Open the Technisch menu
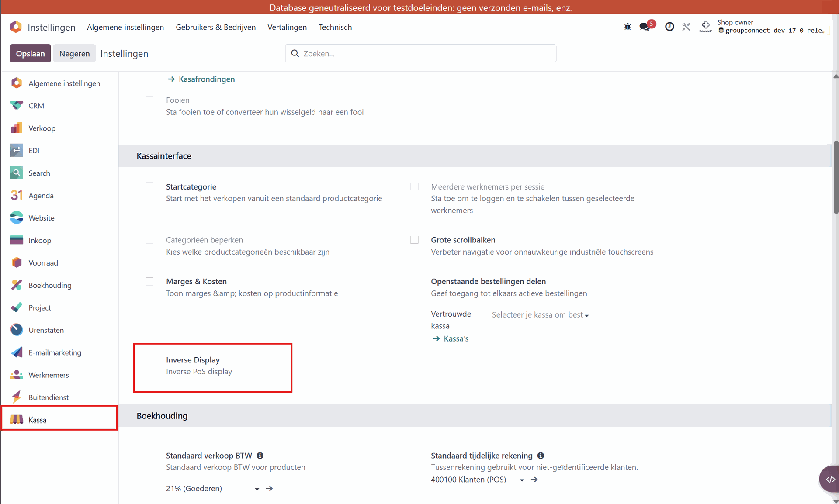Viewport: 839px width, 504px height. (x=335, y=27)
